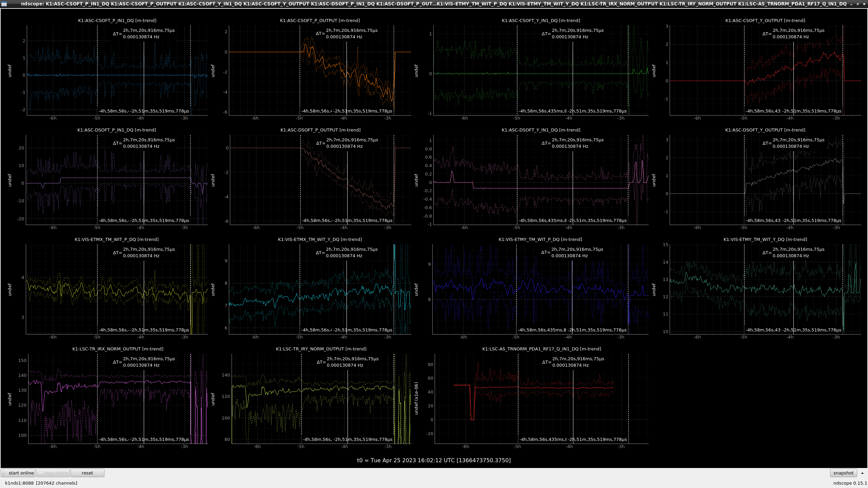This screenshot has height=488, width=868.
Task: Expand the arrow beside snapshot
Action: pyautogui.click(x=862, y=473)
